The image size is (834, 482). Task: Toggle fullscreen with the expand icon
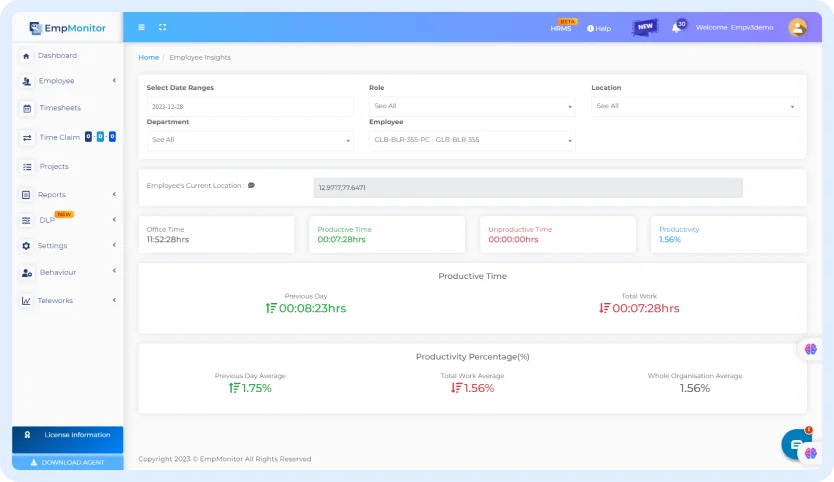[163, 27]
